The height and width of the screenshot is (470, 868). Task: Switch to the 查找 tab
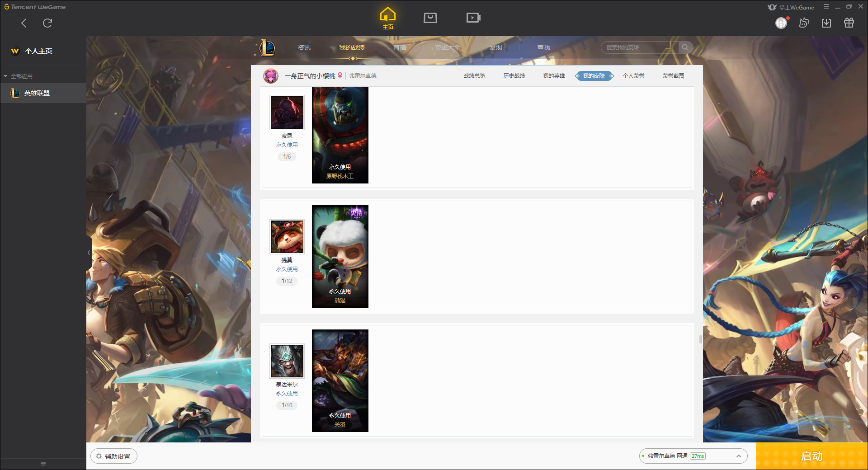point(543,47)
